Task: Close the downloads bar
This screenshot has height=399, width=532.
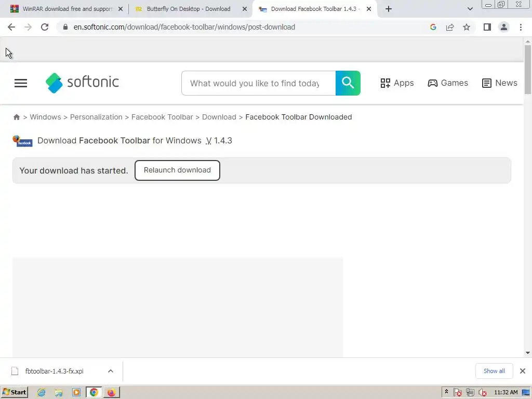Action: pos(523,371)
